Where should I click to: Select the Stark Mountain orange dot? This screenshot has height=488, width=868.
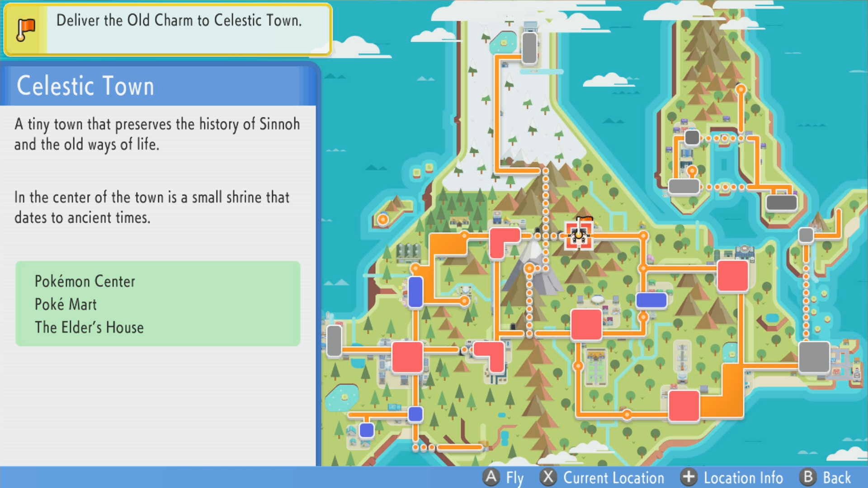tap(741, 89)
